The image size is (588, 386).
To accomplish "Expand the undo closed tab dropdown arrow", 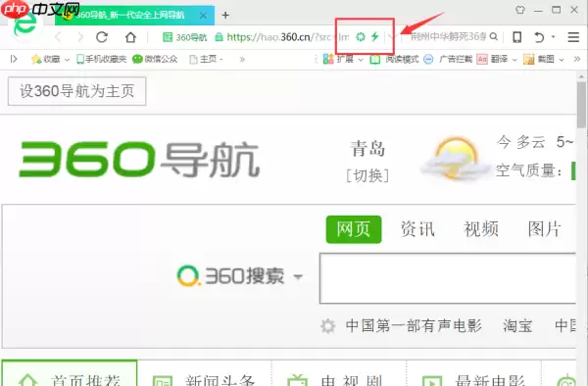I will click(553, 37).
